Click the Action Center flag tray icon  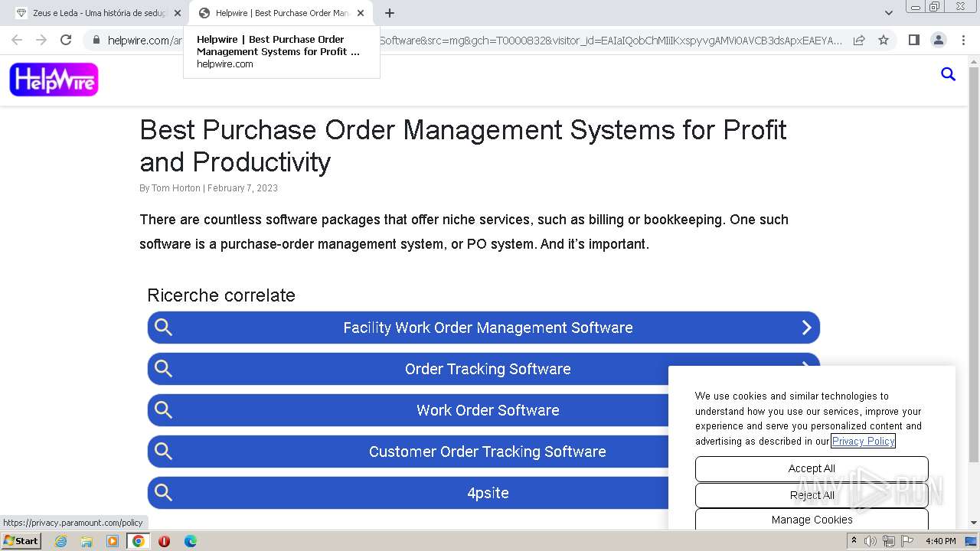point(907,541)
